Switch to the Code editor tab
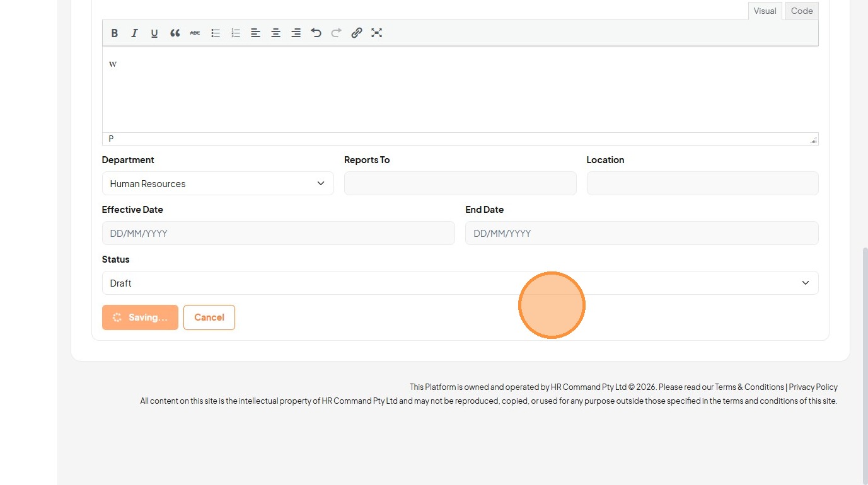868x485 pixels. click(x=802, y=11)
